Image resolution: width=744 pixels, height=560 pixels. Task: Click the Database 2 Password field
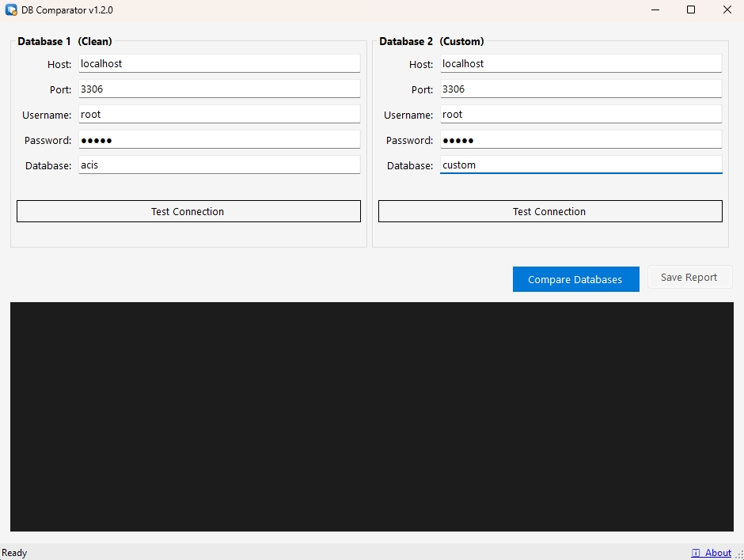click(581, 140)
